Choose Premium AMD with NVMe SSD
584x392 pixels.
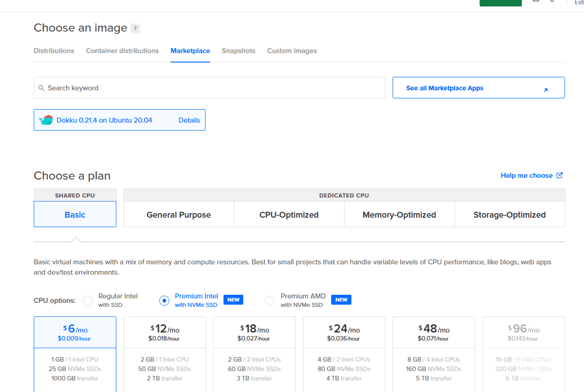(269, 300)
